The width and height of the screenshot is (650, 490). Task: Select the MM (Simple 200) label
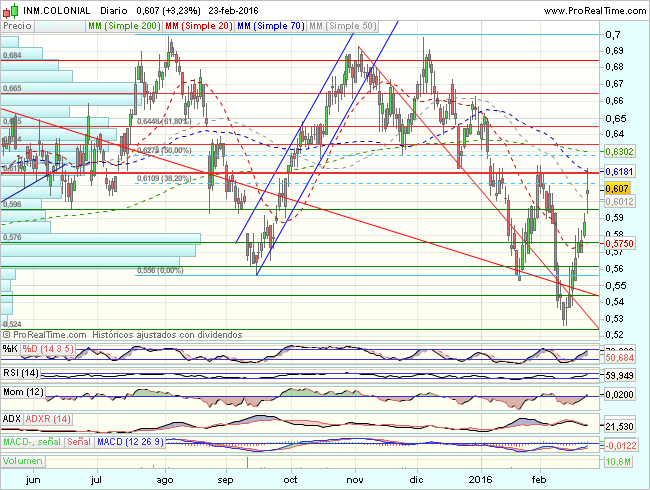124,26
